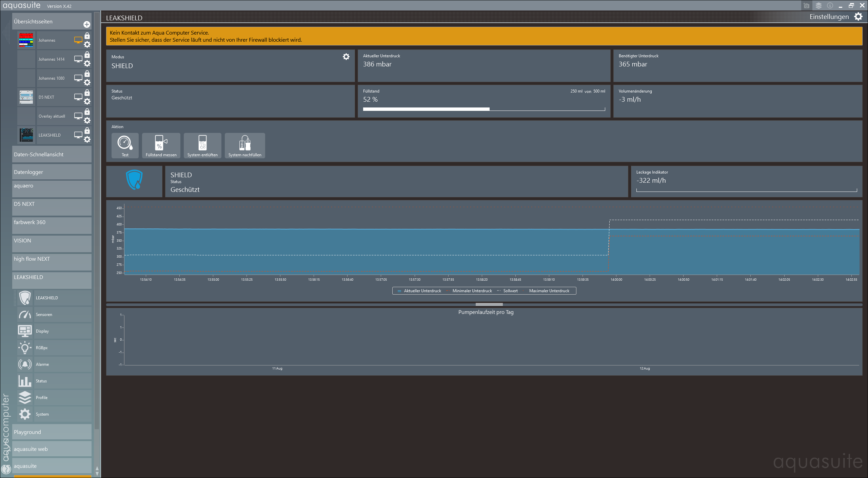Click Leckage Indikator bar
868x478 pixels.
tap(747, 190)
